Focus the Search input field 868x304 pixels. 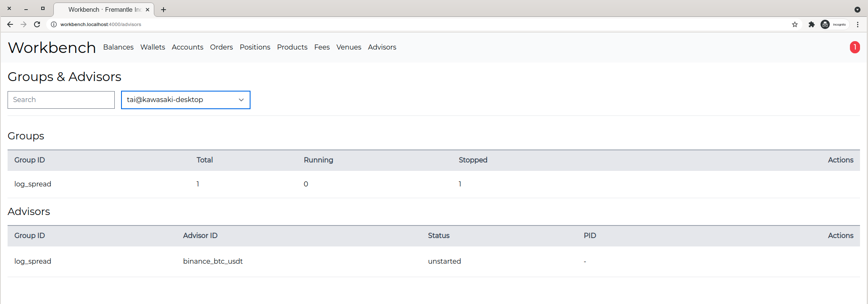click(x=61, y=100)
